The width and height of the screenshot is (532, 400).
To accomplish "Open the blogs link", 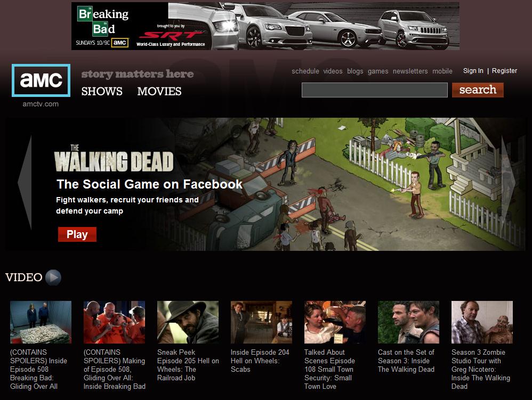I will tap(355, 71).
